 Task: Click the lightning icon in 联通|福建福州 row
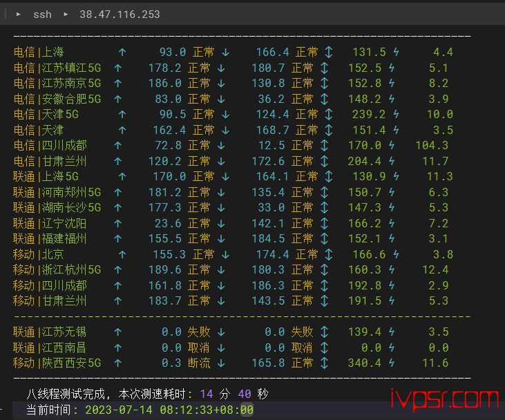(x=392, y=238)
